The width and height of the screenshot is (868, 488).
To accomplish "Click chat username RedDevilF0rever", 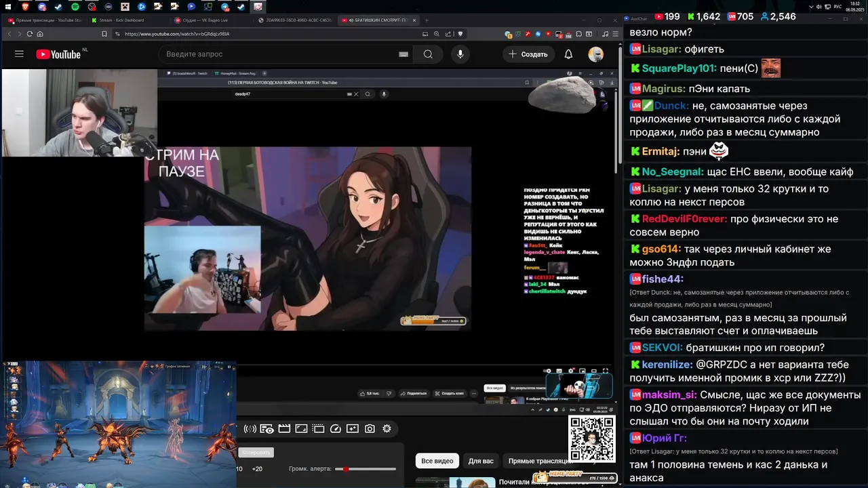I will 684,219.
